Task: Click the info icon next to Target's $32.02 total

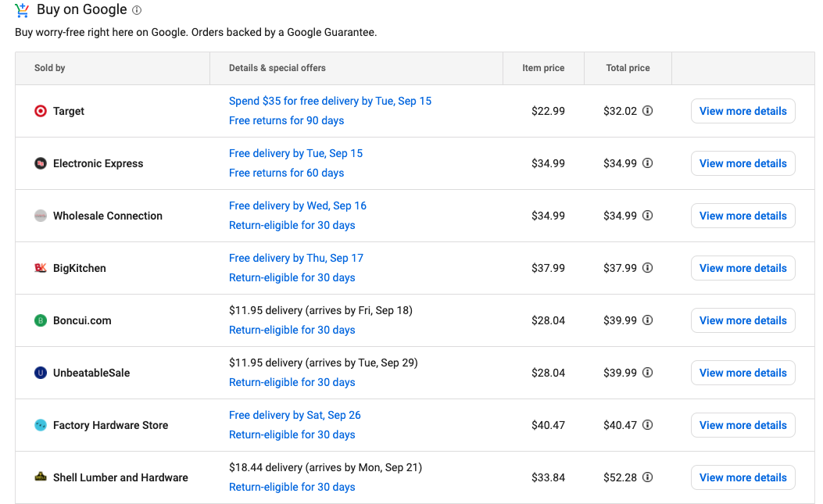Action: (647, 111)
